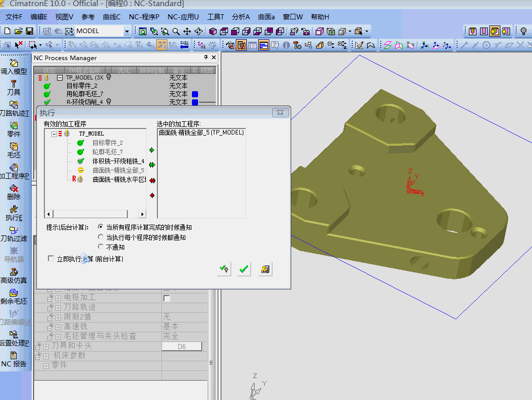532x400 pixels.
Task: Click the pan move-arrows toolbar icon
Action: click(x=187, y=32)
